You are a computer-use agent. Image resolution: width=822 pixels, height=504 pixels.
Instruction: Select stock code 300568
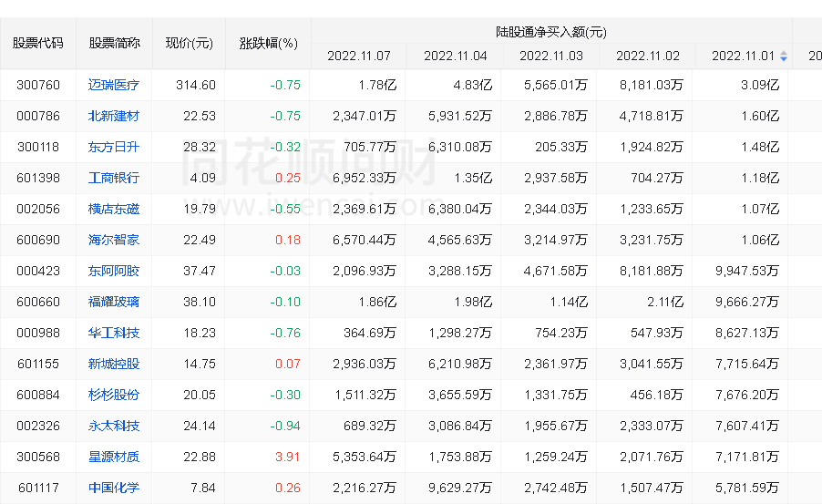[x=38, y=457]
